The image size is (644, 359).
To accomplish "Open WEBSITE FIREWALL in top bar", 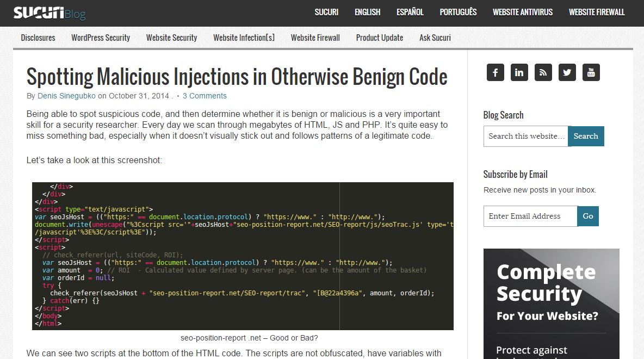I will pos(596,13).
